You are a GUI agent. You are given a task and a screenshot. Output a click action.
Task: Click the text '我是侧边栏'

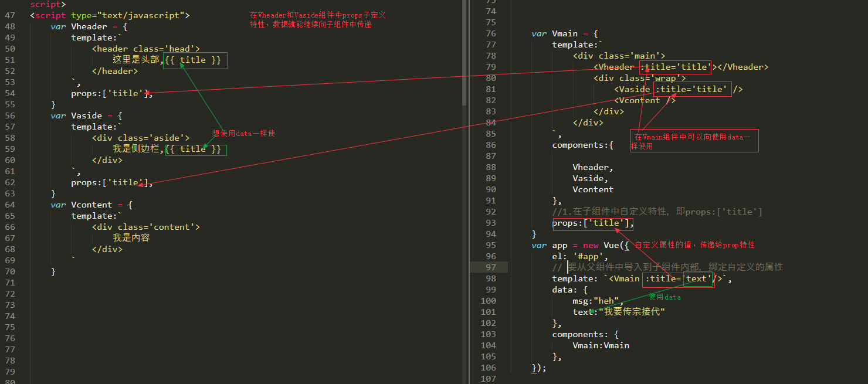(x=135, y=149)
